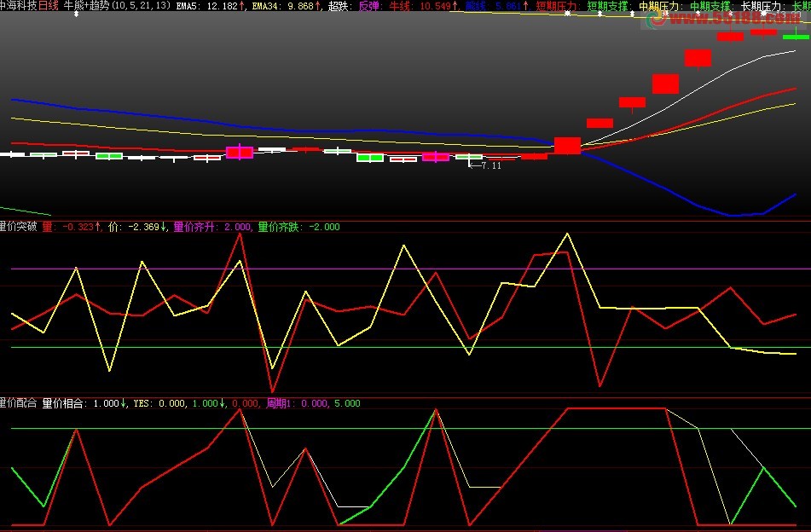Screen dimensions: 811x532
Task: Select the magenta candlestick below the blue line
Action: [x=239, y=153]
